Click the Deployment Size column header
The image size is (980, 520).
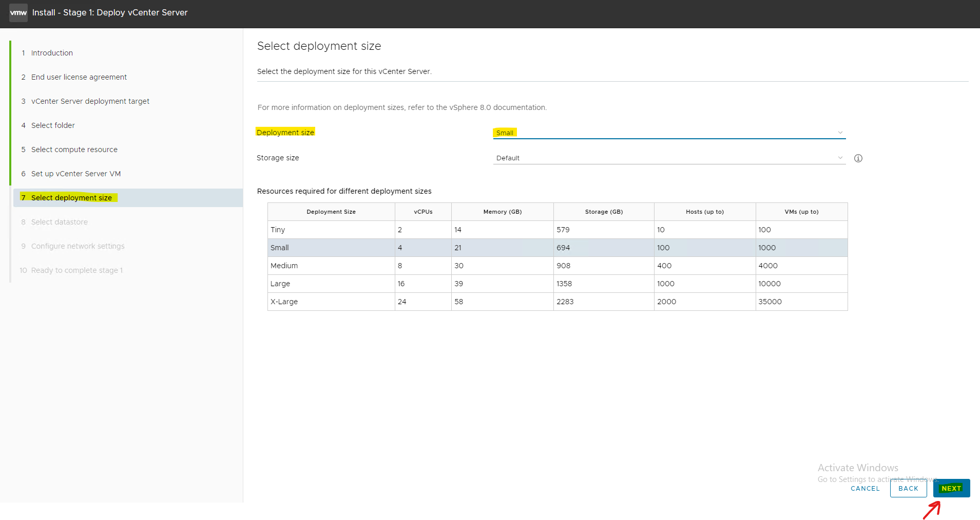pos(331,212)
